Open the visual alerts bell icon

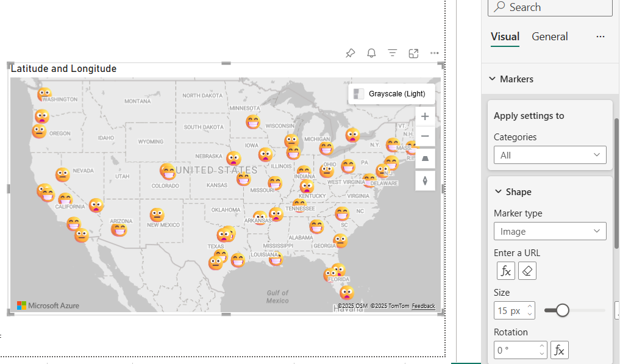[371, 53]
